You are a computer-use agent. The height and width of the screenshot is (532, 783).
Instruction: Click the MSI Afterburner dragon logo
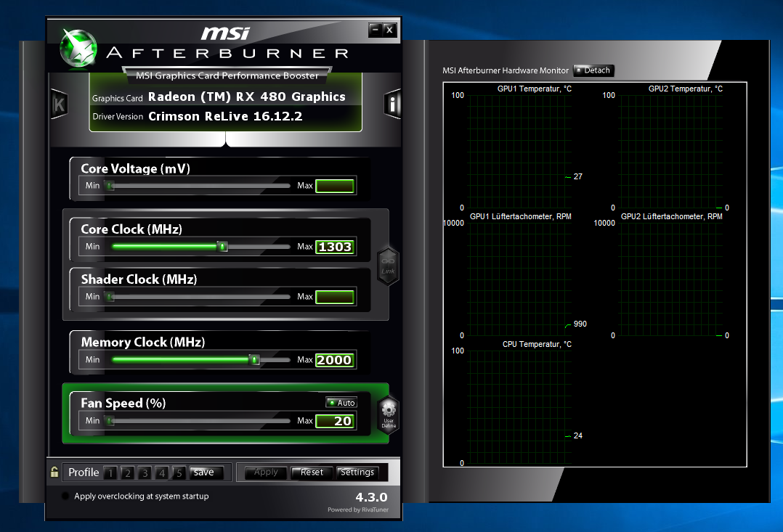tap(78, 49)
